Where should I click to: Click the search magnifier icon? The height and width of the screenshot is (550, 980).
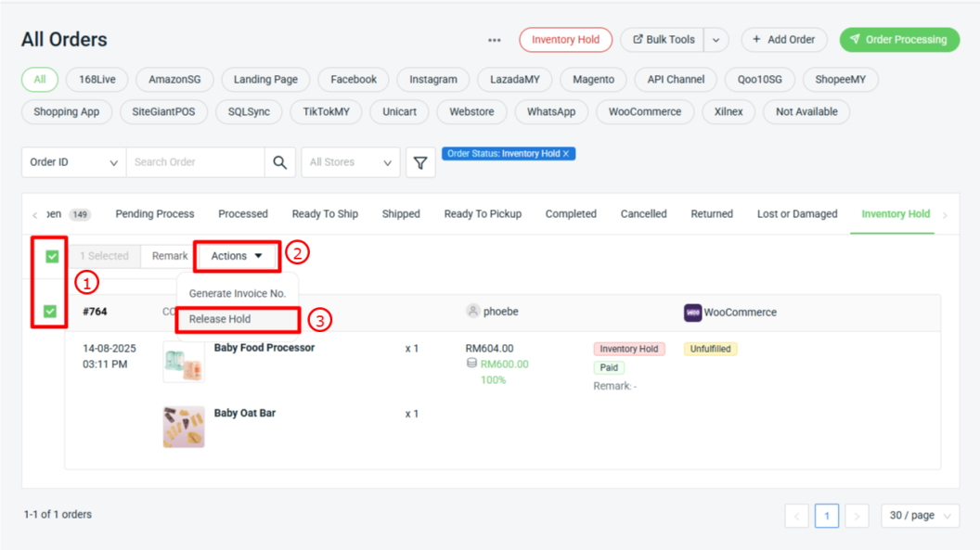pos(279,162)
